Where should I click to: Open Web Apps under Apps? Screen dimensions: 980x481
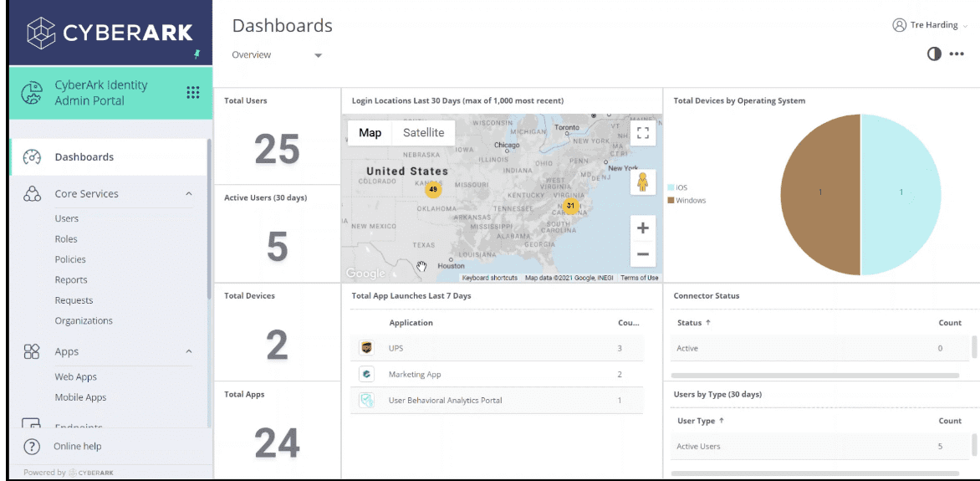point(75,376)
